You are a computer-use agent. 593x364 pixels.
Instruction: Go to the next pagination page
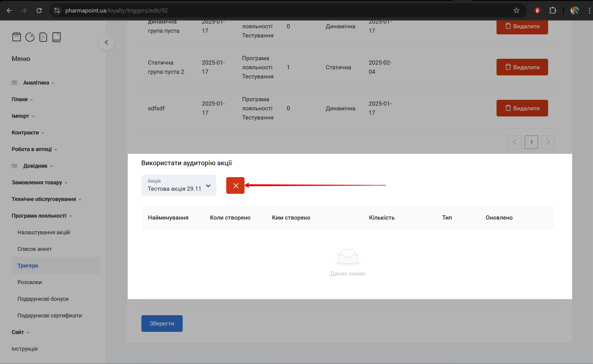(548, 142)
